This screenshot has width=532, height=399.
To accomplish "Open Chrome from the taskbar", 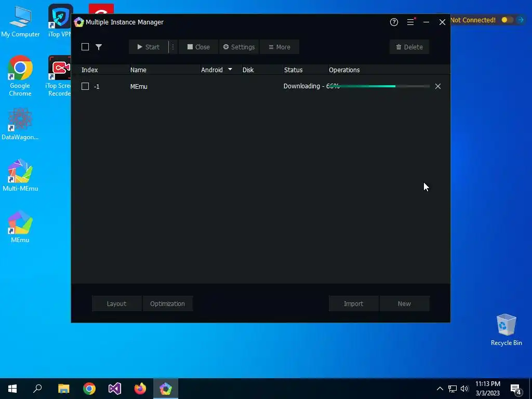I will click(x=89, y=389).
